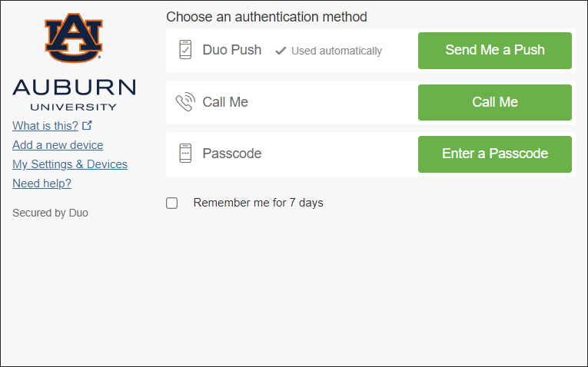Open the My Settings & Devices link
The image size is (588, 367).
(x=70, y=164)
